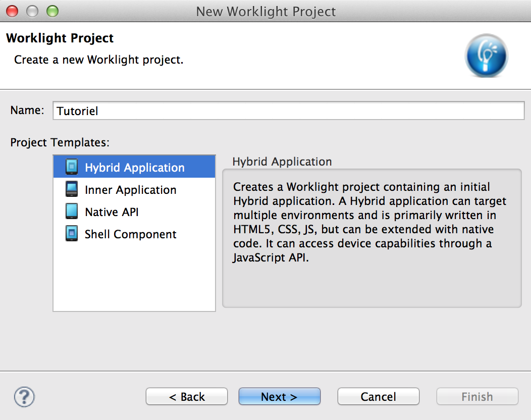Click the Shell Component template icon
This screenshot has width=531, height=420.
(72, 234)
